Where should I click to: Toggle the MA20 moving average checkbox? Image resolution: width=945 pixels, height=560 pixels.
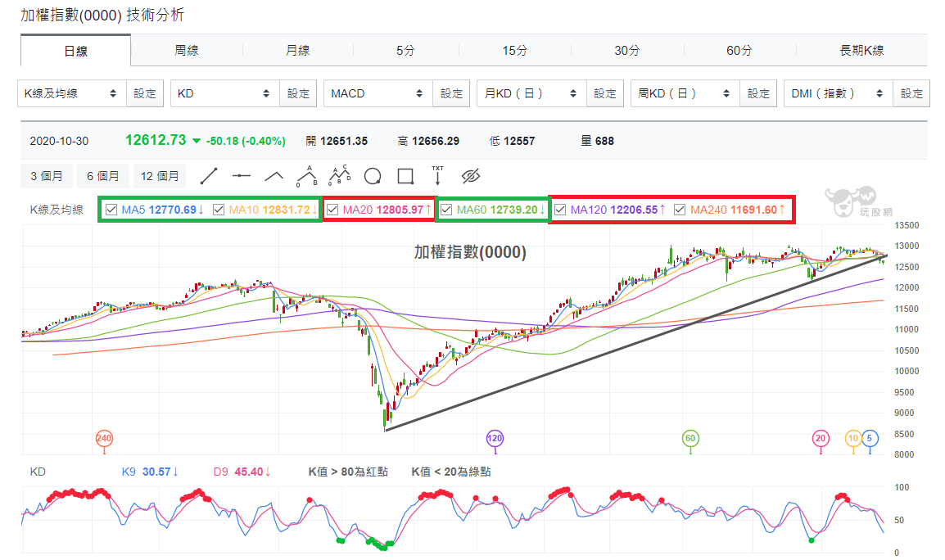(x=332, y=210)
